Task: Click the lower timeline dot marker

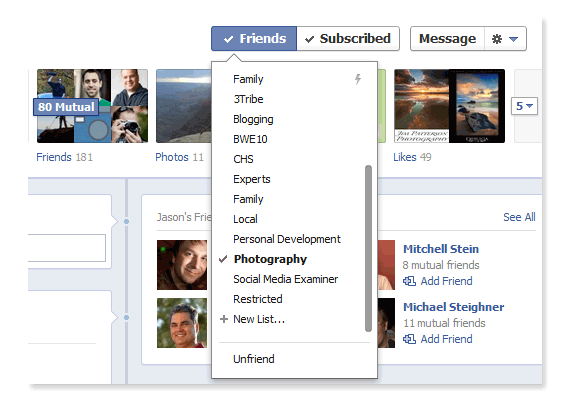Action: tap(127, 317)
